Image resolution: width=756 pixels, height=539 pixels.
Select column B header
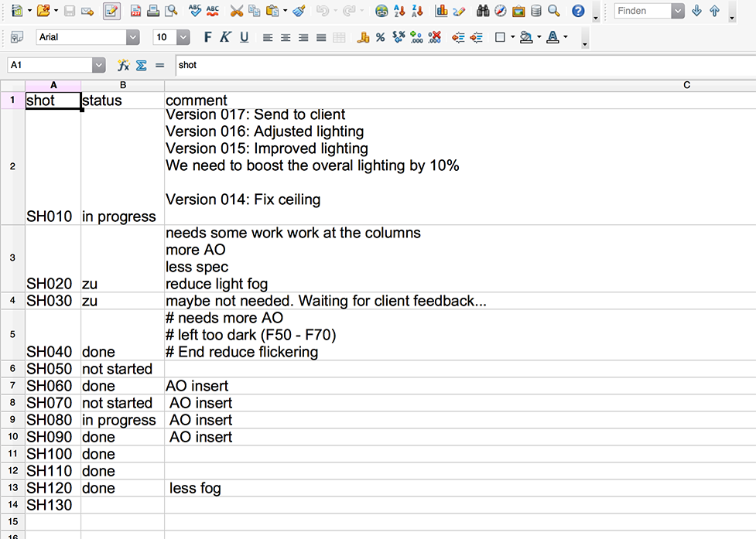click(122, 85)
